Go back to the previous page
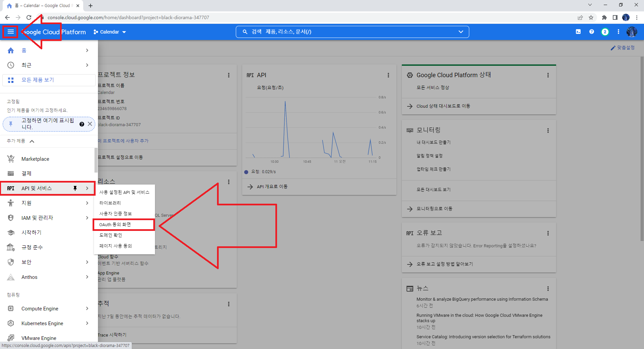 pyautogui.click(x=7, y=17)
